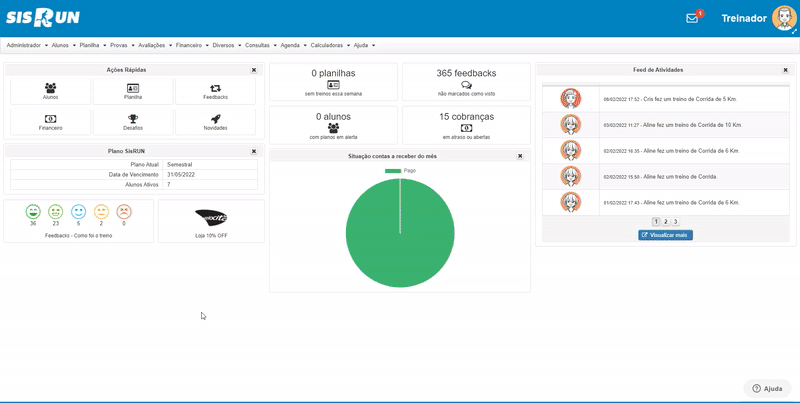Screen dimensions: 800x403
Task: Select the angry red feedback face
Action: [124, 211]
